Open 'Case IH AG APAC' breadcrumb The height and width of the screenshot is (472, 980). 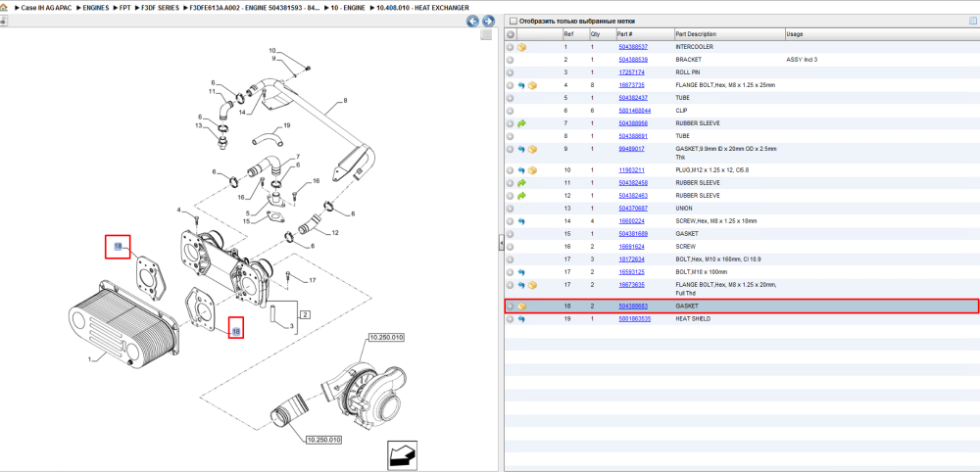click(x=46, y=8)
